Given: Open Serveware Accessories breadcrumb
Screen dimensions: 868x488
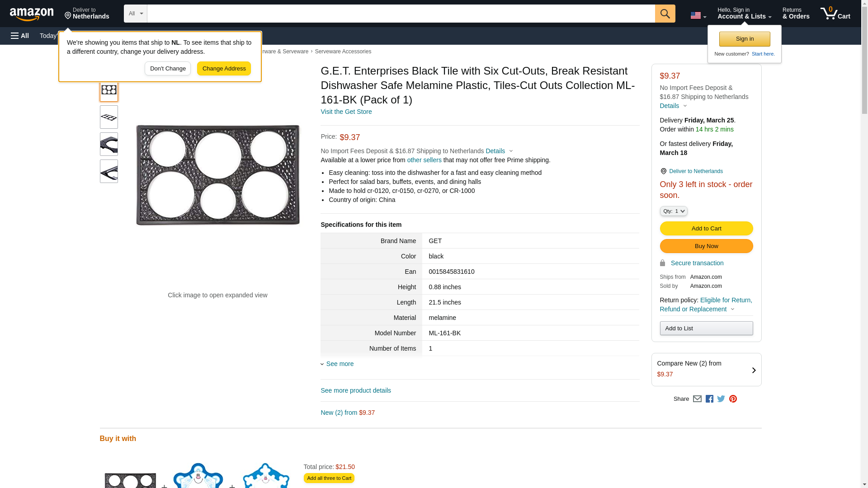Looking at the screenshot, I should click(343, 52).
